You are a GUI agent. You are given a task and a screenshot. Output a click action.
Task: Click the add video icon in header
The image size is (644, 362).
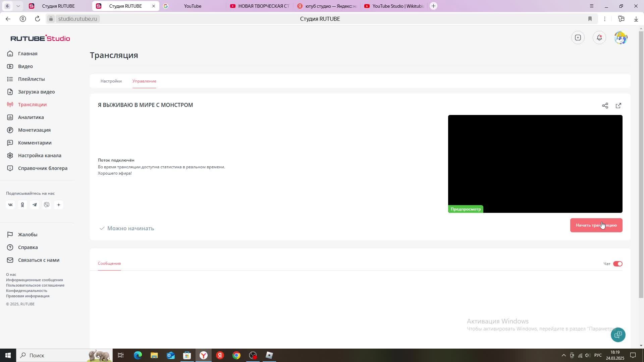tap(578, 38)
